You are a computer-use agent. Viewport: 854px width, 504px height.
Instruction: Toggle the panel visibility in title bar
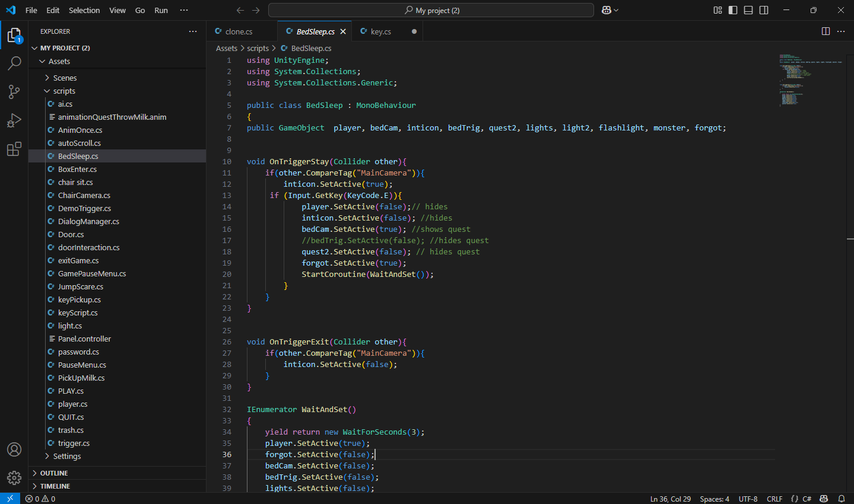click(748, 9)
